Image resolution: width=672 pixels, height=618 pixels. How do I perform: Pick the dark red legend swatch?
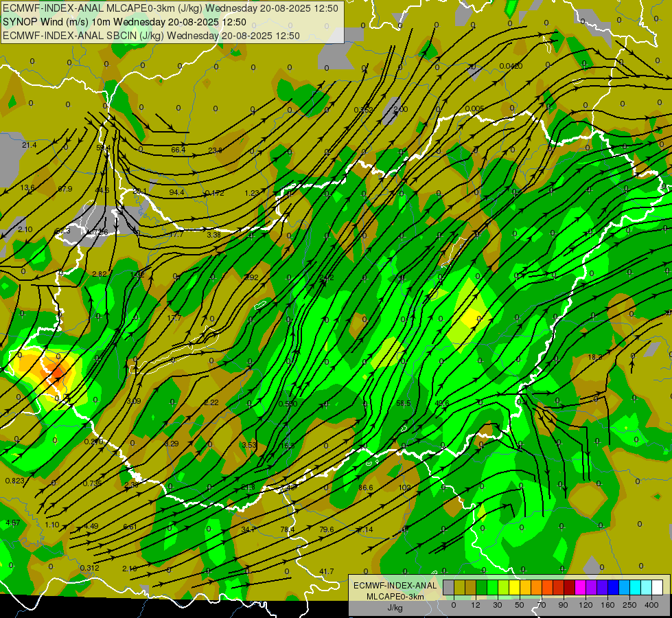pos(569,587)
